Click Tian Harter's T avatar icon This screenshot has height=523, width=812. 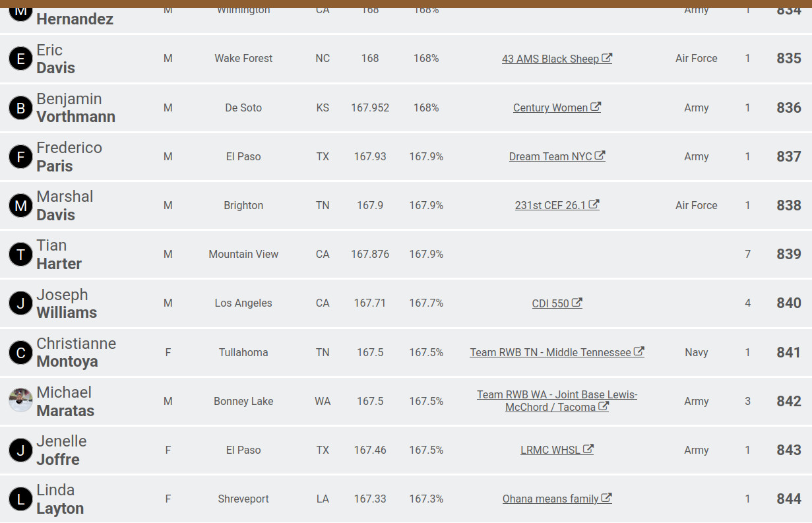(20, 255)
